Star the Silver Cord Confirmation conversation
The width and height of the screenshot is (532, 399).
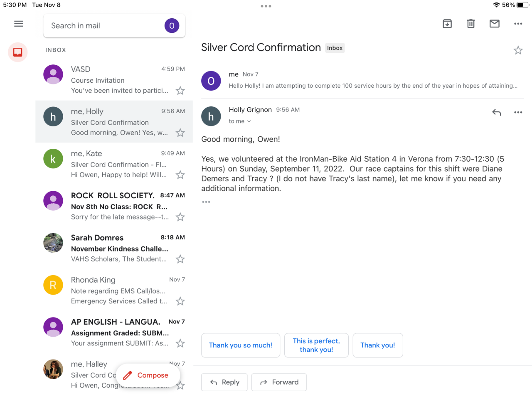point(518,51)
